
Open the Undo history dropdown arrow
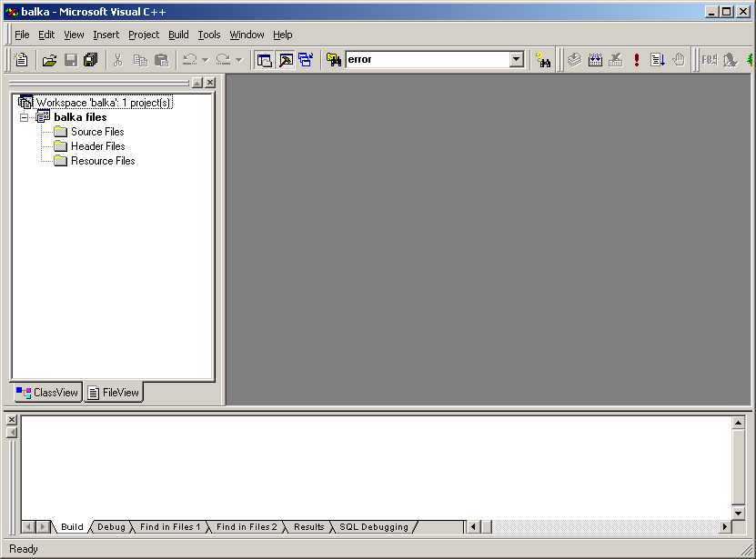[x=205, y=60]
